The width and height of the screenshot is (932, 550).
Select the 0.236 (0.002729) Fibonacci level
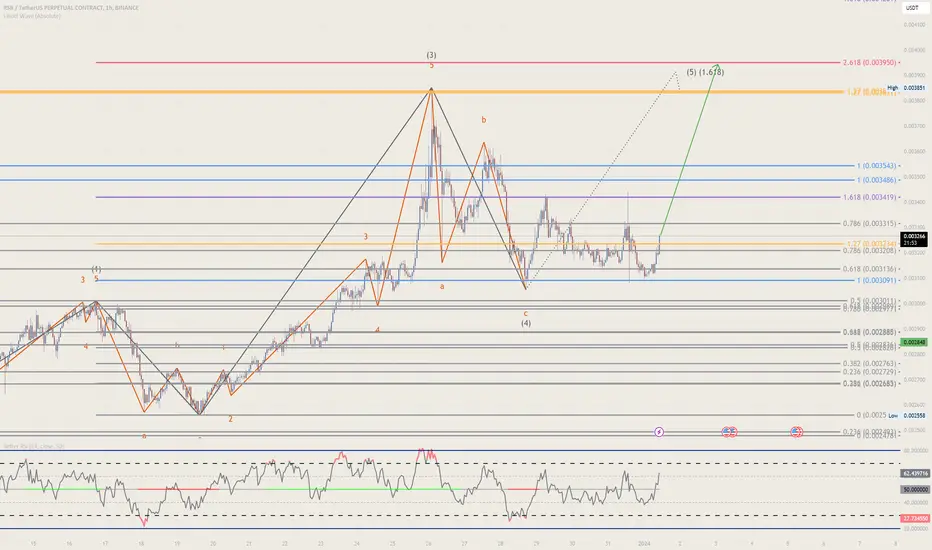869,372
